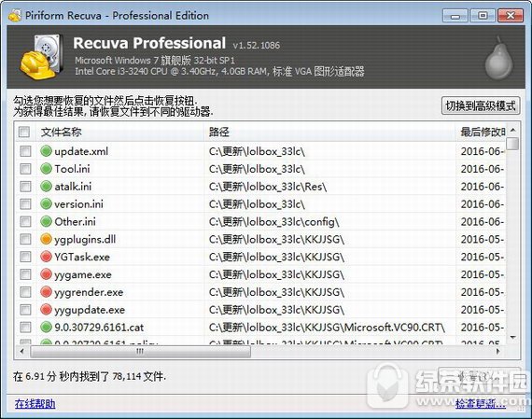Viewport: 532px width, 419px height.
Task: Click the Recuva hard hat drive logo
Action: tap(42, 57)
